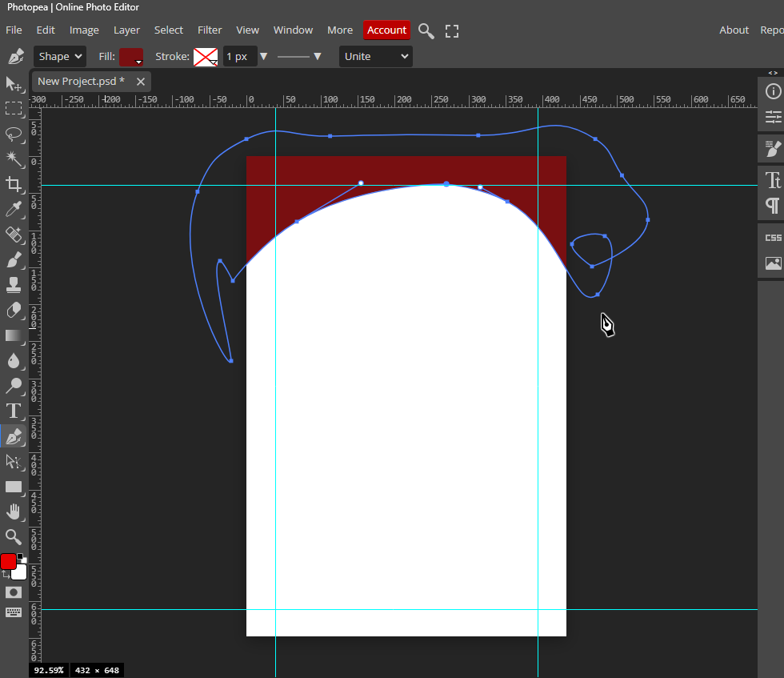Open the Filter menu

[210, 30]
